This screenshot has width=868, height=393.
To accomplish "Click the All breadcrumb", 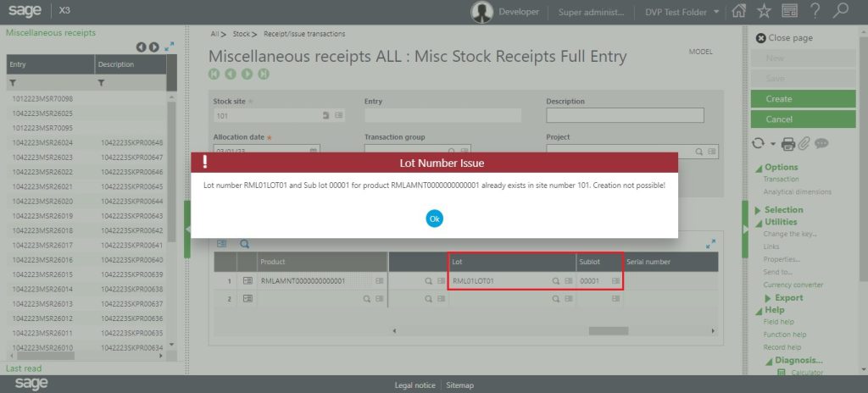I will (x=214, y=34).
